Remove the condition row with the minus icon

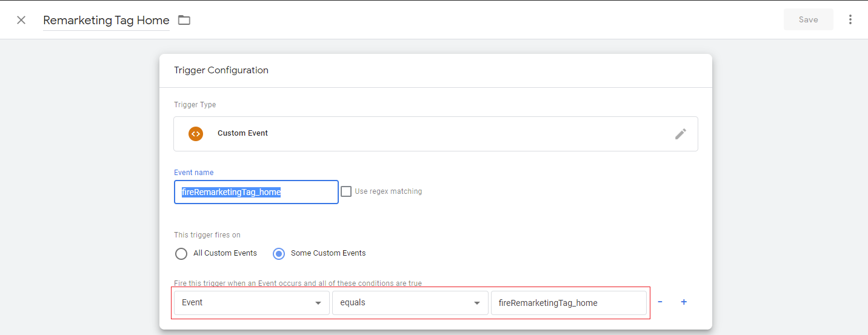click(x=660, y=302)
